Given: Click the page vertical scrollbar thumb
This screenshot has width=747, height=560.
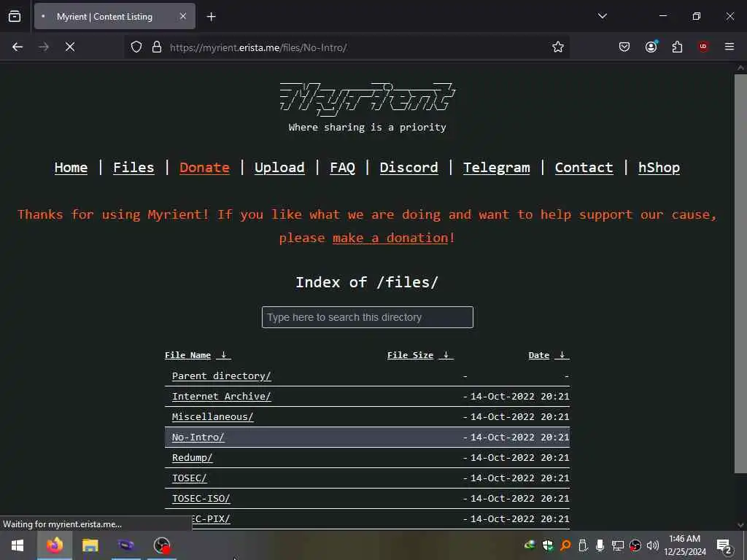Looking at the screenshot, I should click(740, 274).
